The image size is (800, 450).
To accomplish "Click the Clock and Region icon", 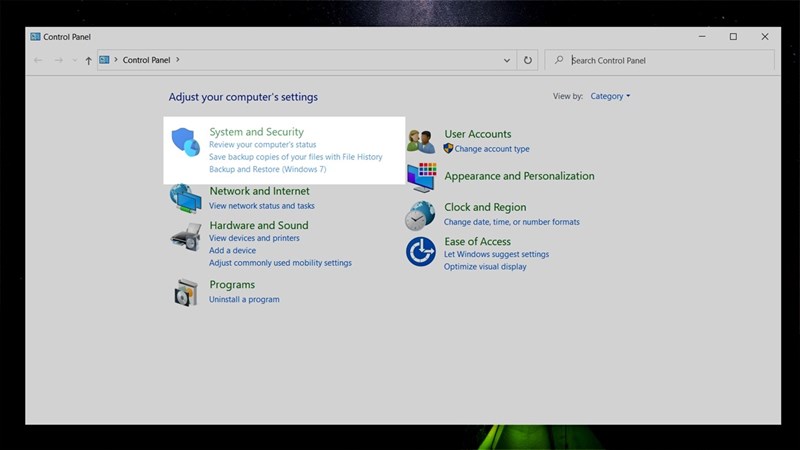I will (x=420, y=215).
